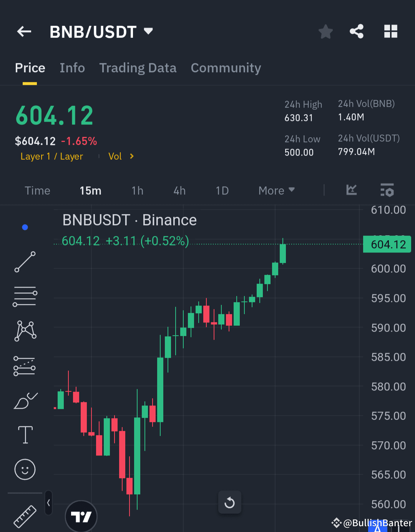Image resolution: width=415 pixels, height=532 pixels.
Task: Tap the share icon in the header
Action: tap(356, 32)
